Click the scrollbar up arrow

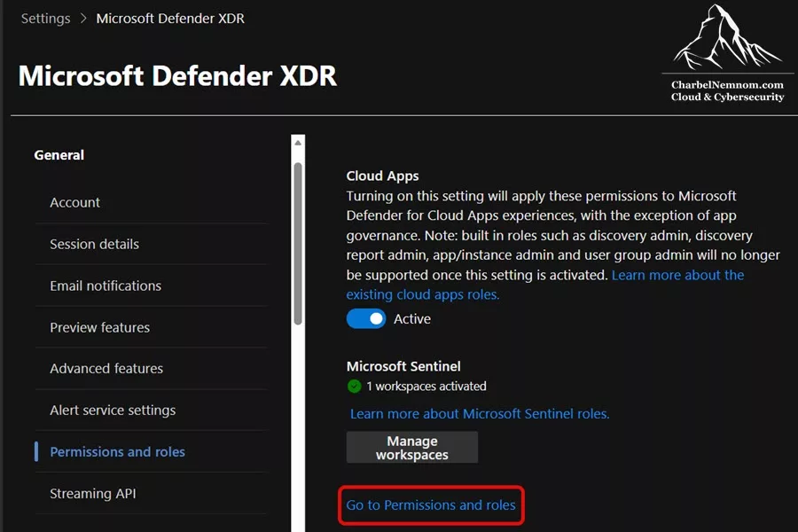298,143
